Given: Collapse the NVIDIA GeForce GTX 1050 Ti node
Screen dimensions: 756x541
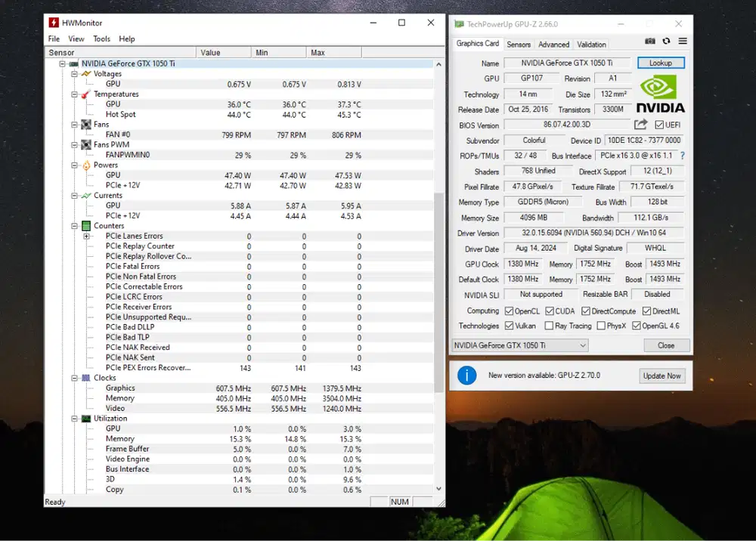Looking at the screenshot, I should click(62, 63).
